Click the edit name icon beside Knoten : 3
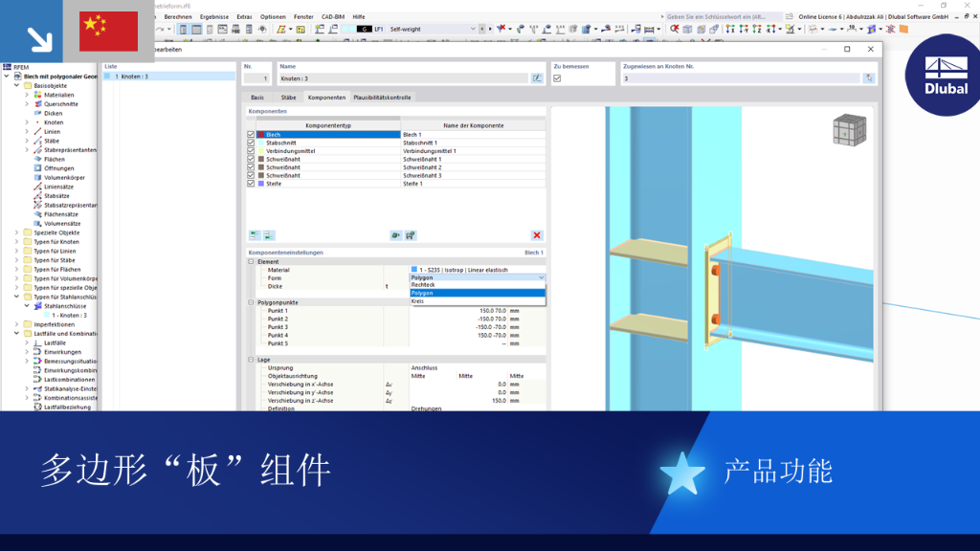Screen dimensions: 980x551 [537, 78]
